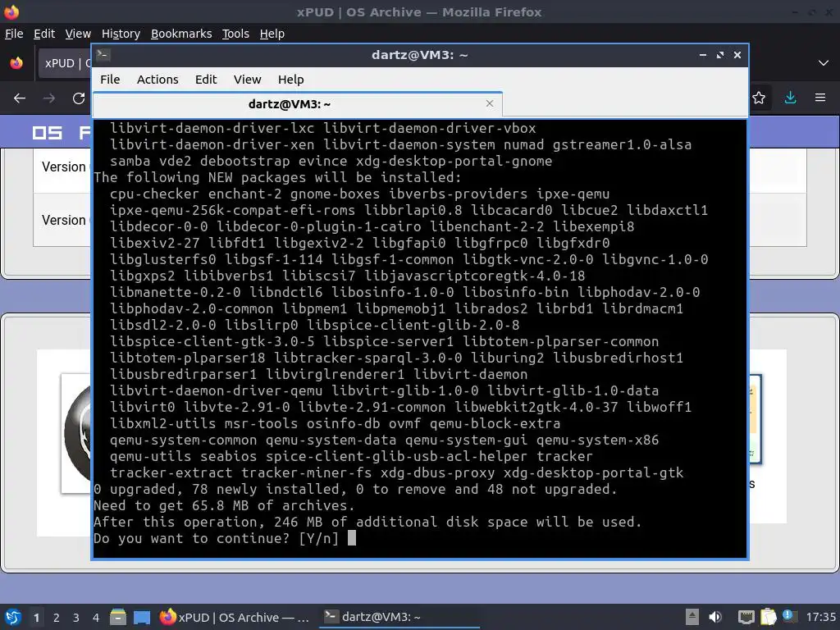Click the 'libvirt-daemon-driver-vbox' text
The width and height of the screenshot is (840, 630).
429,128
